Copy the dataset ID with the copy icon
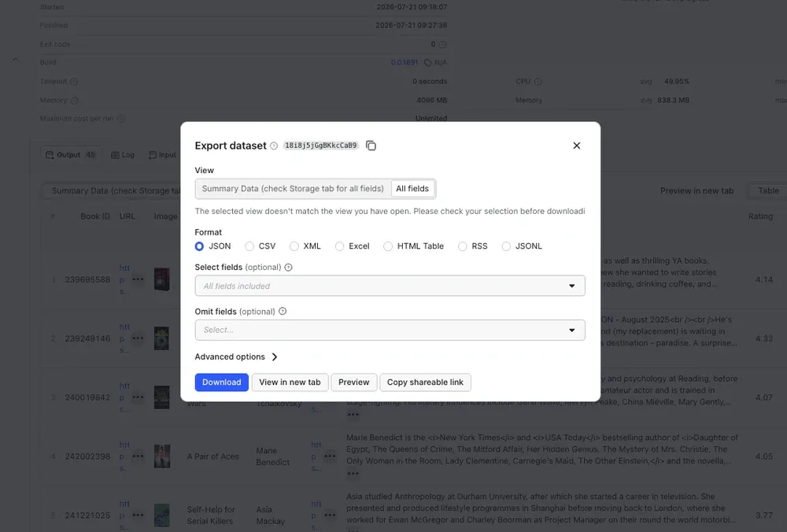This screenshot has height=532, width=787. (x=371, y=146)
